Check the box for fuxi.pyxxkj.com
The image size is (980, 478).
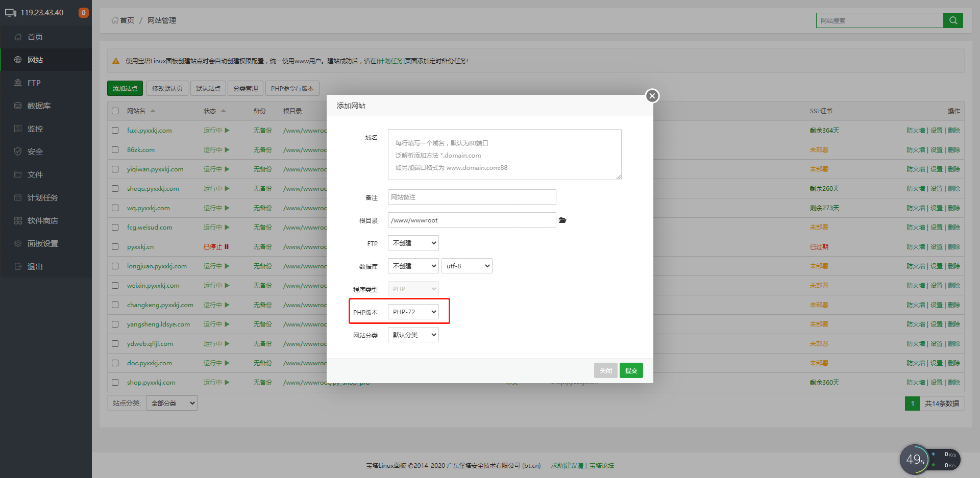pos(115,131)
